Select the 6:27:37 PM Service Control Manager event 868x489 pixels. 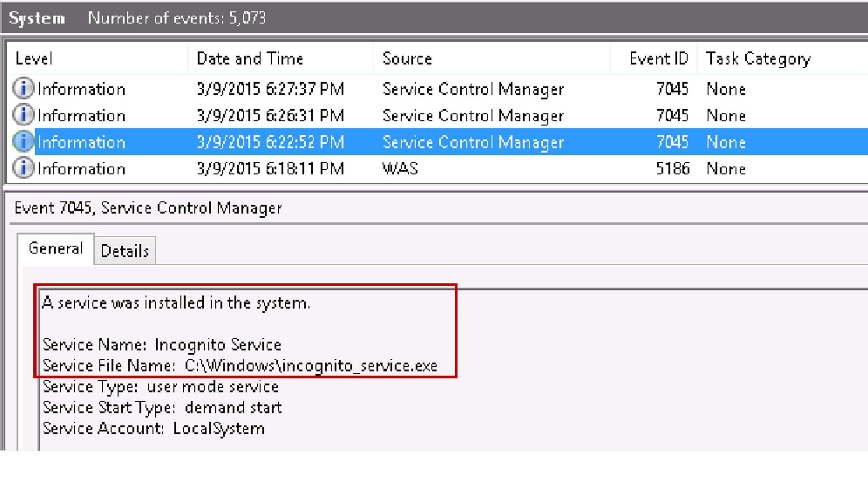271,89
